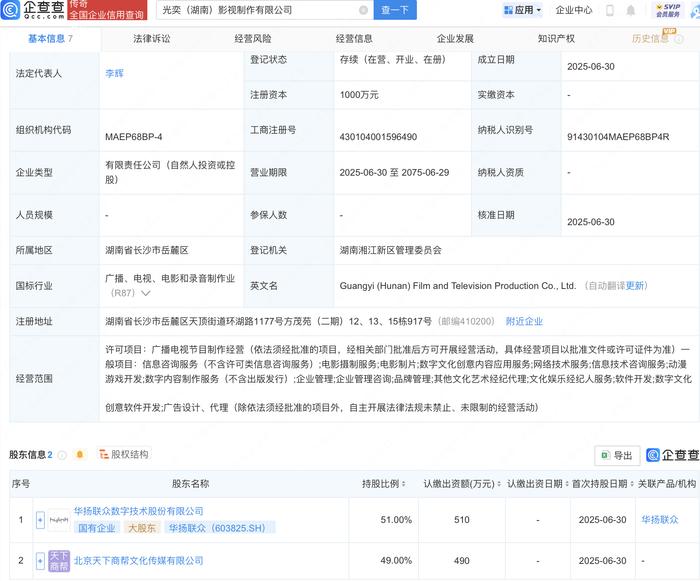700x581 pixels.
Task: Open legal representative 李辉 link
Action: (114, 73)
